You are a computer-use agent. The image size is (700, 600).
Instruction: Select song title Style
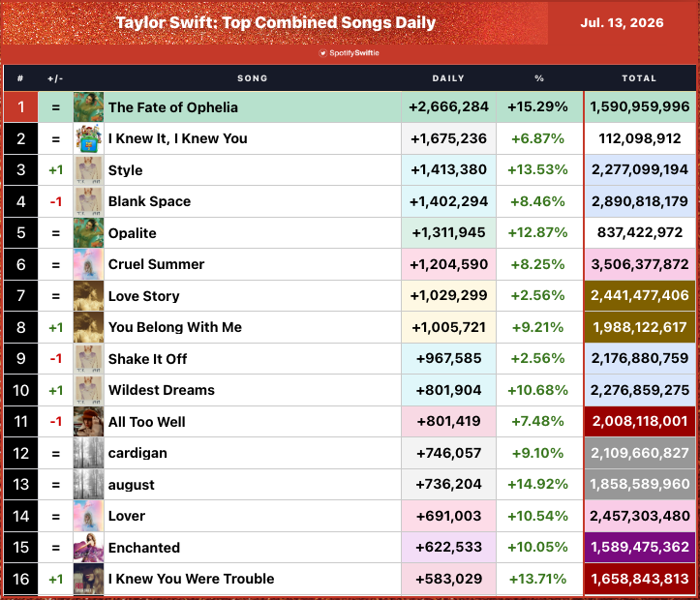[126, 170]
